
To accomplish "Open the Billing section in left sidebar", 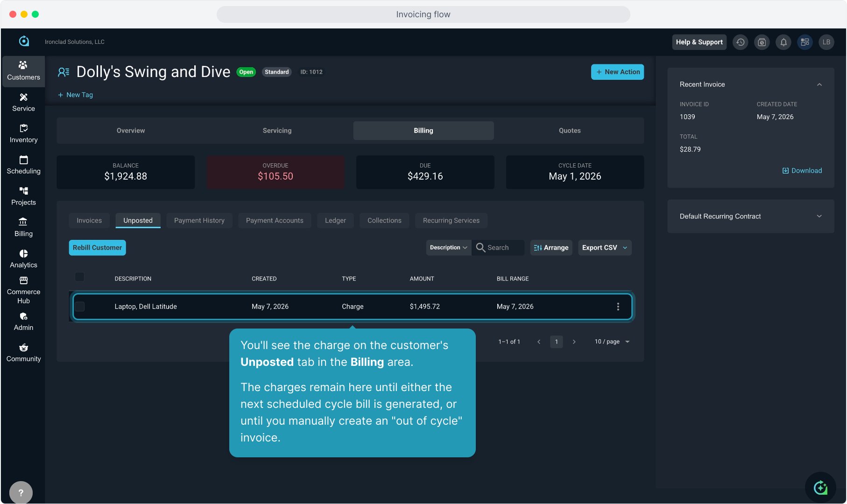I will pos(23,228).
